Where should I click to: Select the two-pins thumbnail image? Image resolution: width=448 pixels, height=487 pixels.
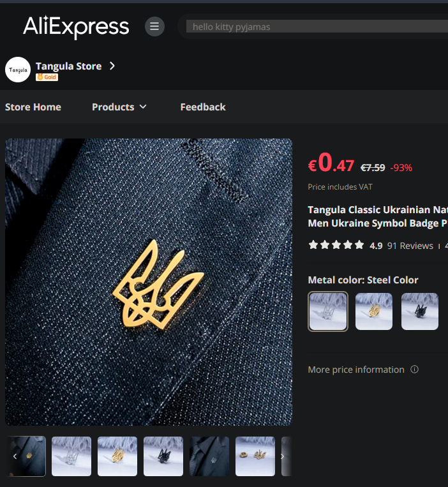point(255,456)
